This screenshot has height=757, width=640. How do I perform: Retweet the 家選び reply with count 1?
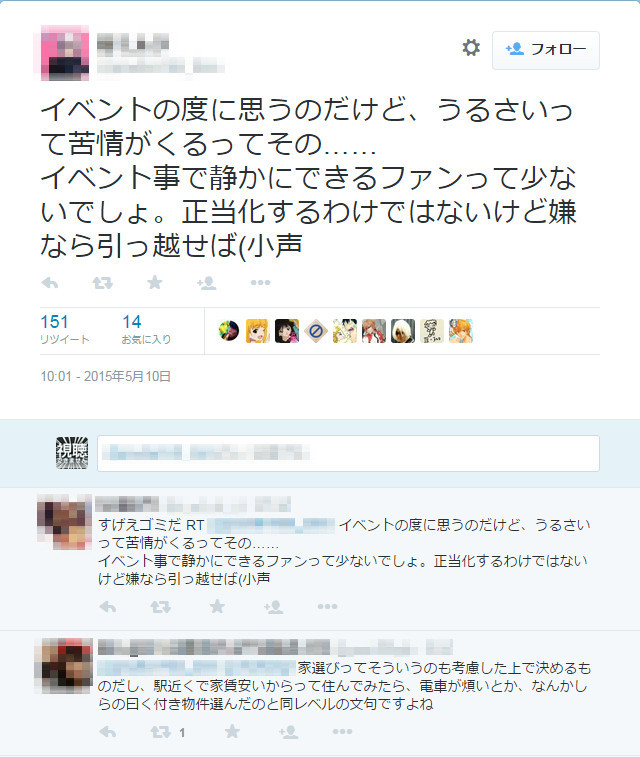(167, 732)
